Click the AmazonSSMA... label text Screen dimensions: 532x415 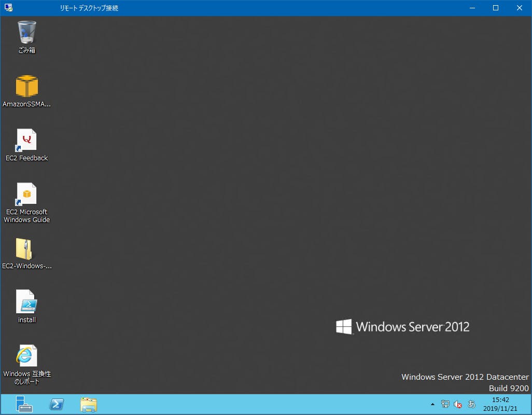[x=27, y=104]
